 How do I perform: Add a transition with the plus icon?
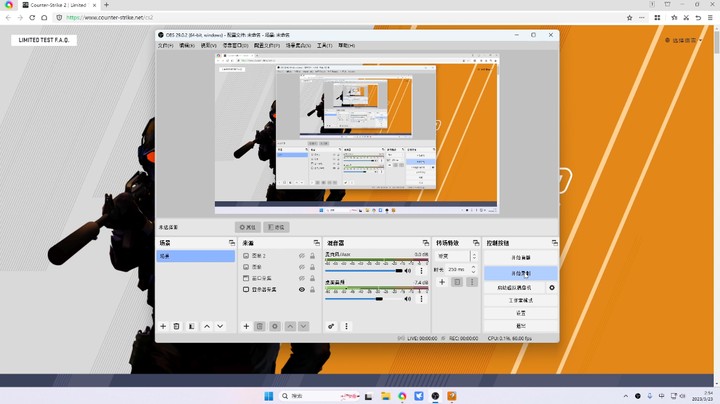pos(442,282)
